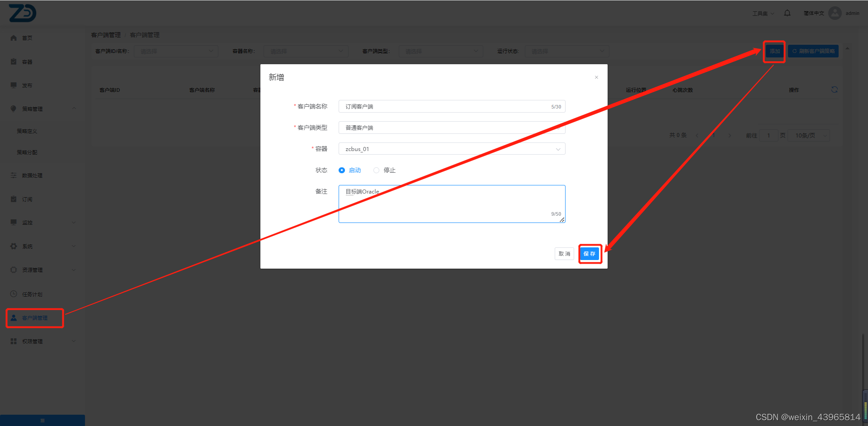Open notifications via the bell icon
Viewport: 868px width, 426px height.
(x=787, y=13)
